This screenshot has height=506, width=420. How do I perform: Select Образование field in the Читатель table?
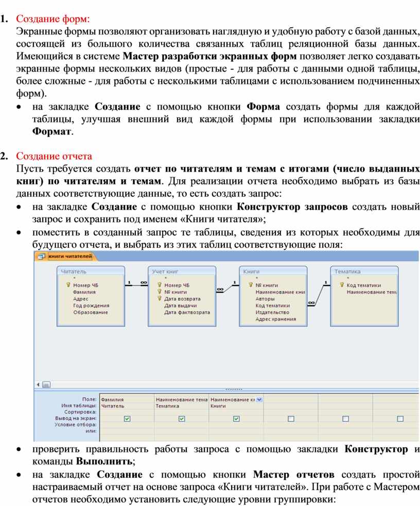pyautogui.click(x=91, y=312)
